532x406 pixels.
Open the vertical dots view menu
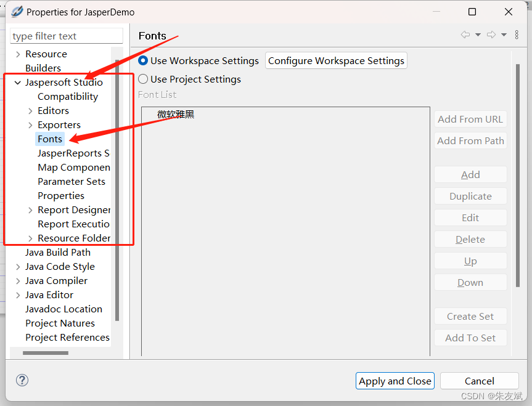[517, 35]
